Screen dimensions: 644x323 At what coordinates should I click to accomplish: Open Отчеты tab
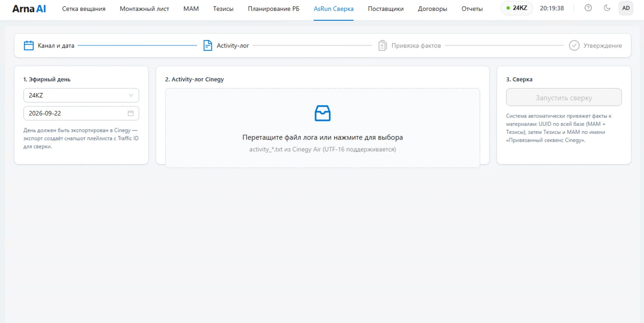pos(472,9)
